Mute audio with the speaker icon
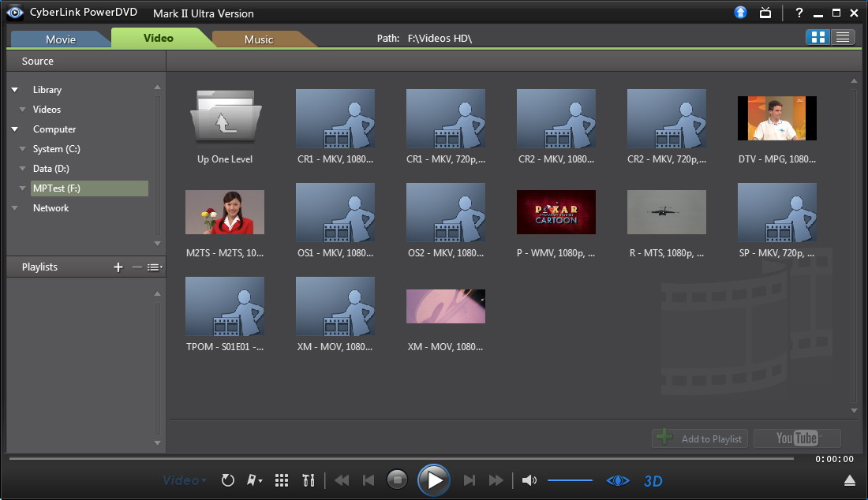The width and height of the screenshot is (868, 500). 529,480
